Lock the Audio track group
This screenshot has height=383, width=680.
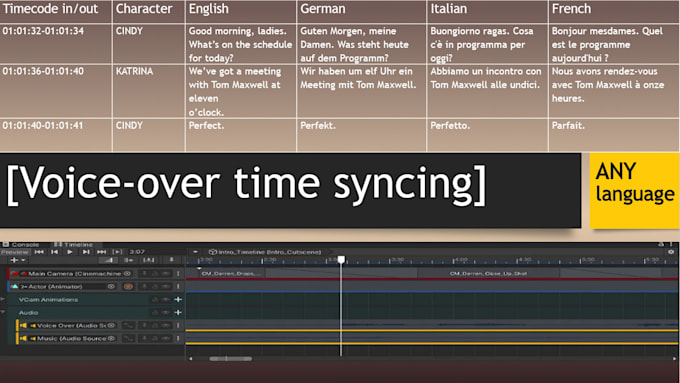click(x=155, y=312)
